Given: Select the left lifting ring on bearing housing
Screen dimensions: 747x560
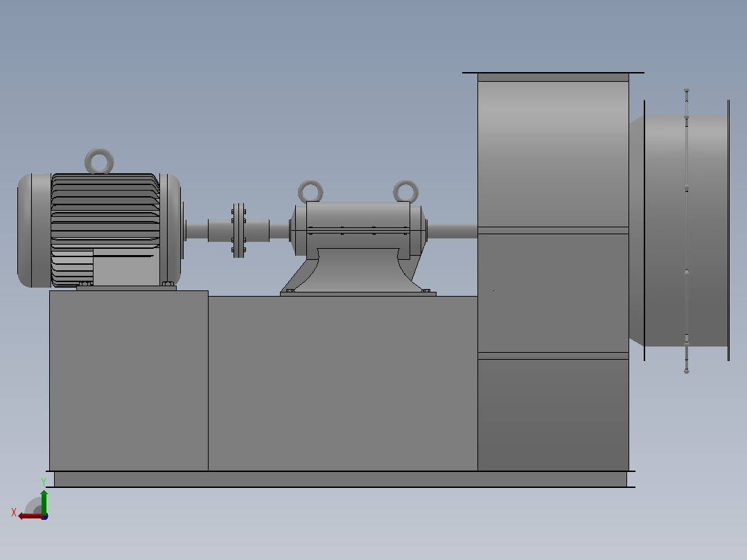Looking at the screenshot, I should click(310, 191).
